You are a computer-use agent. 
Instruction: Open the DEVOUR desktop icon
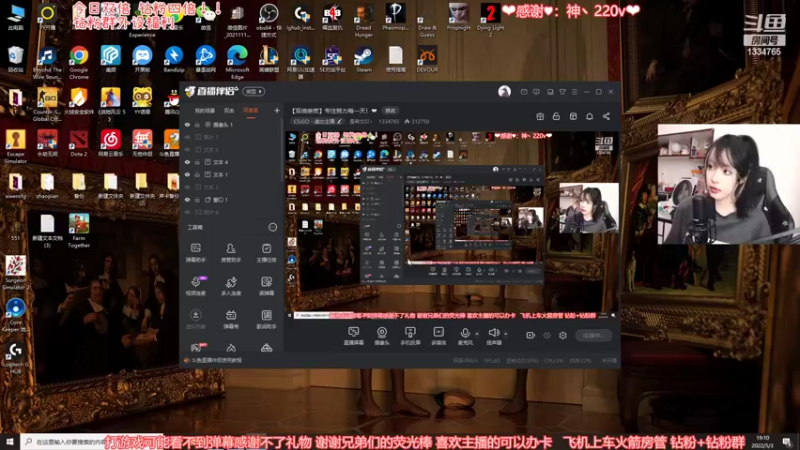[427, 59]
